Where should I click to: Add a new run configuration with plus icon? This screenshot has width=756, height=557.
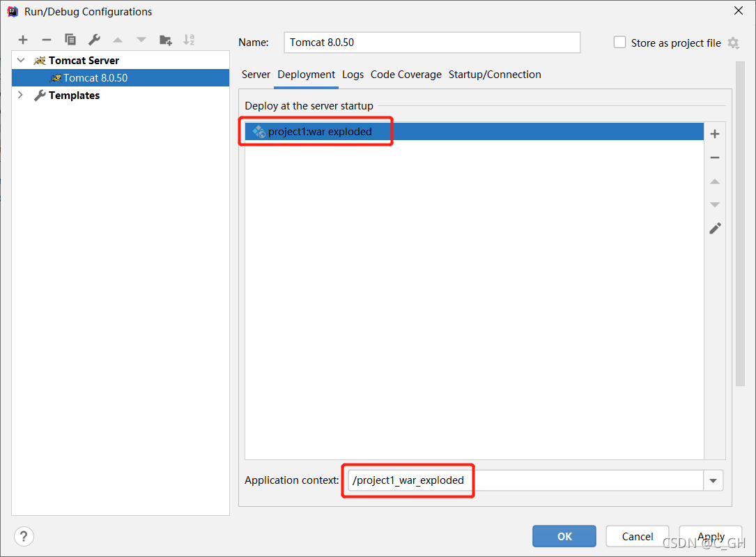pos(23,40)
